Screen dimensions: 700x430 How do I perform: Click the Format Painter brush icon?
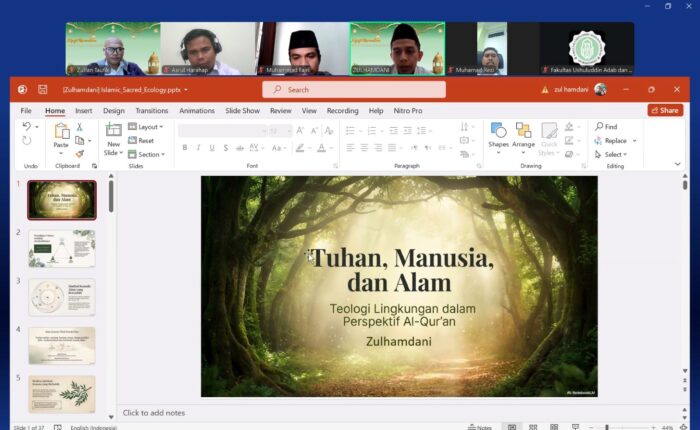80,154
